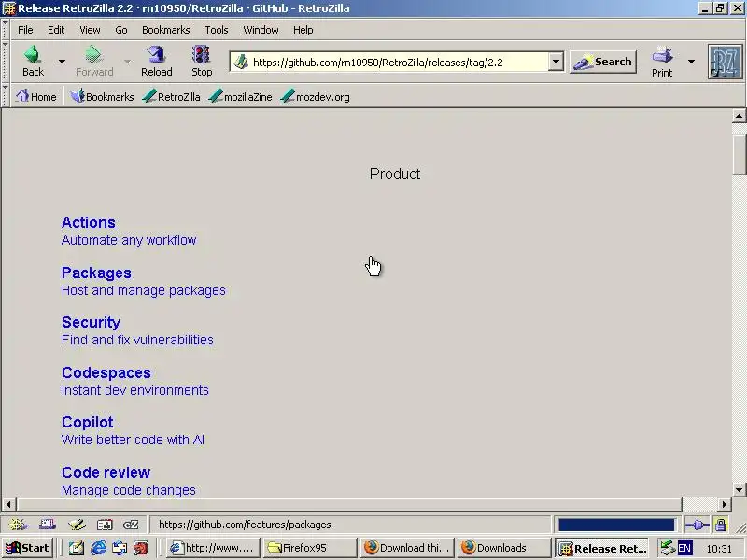Open Mail component icon in status bar

[48, 525]
